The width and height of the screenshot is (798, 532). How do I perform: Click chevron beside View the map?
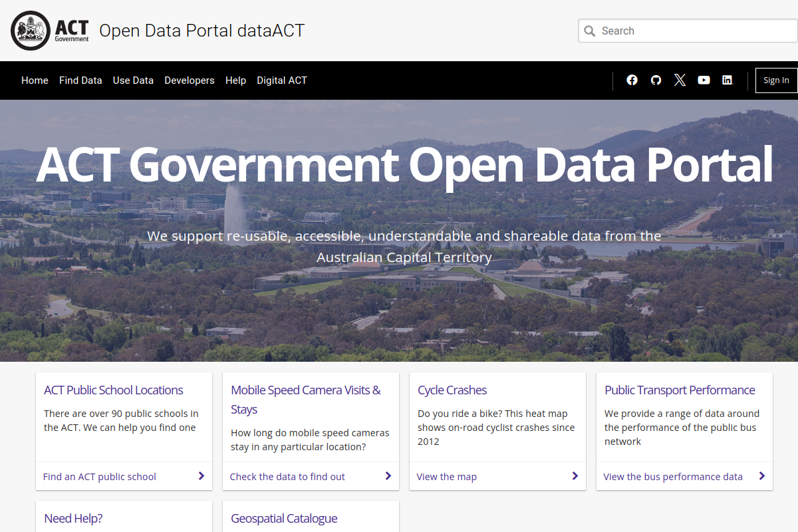click(x=575, y=476)
